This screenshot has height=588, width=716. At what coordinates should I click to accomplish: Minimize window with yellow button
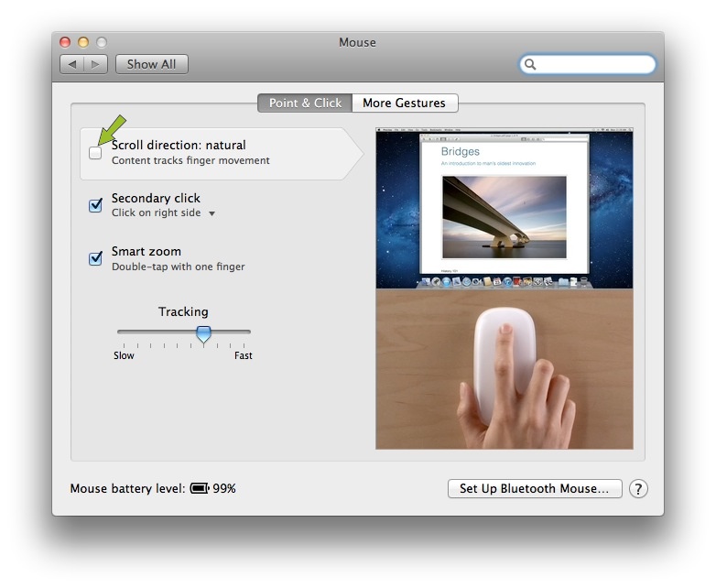coord(83,42)
